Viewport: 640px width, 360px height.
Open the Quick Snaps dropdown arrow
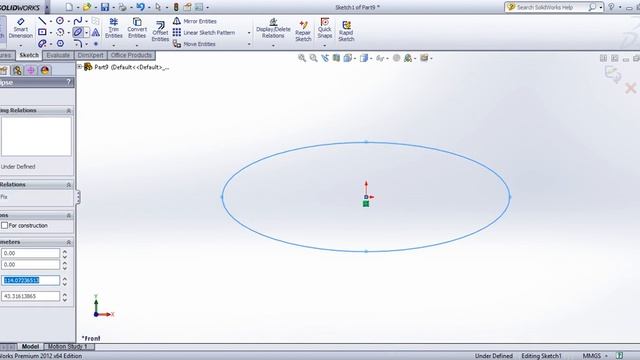click(x=324, y=45)
